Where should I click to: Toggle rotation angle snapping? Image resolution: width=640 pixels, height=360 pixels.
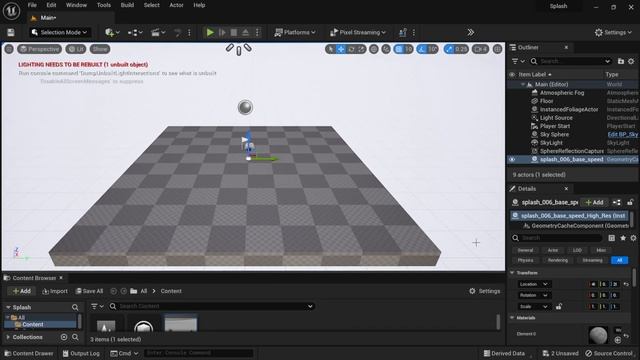[422, 49]
